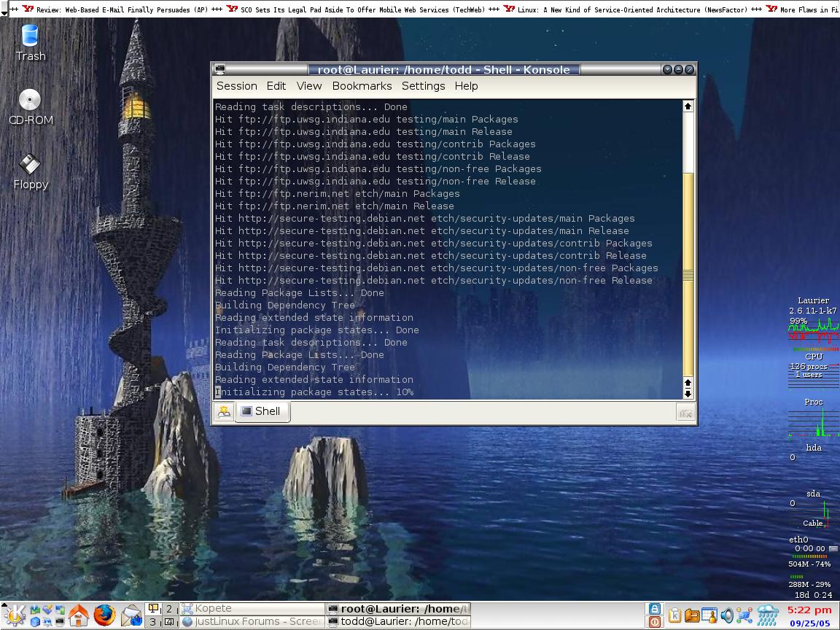The width and height of the screenshot is (840, 630).
Task: Activate JustLinux Forums taskbar entry
Action: click(x=252, y=621)
